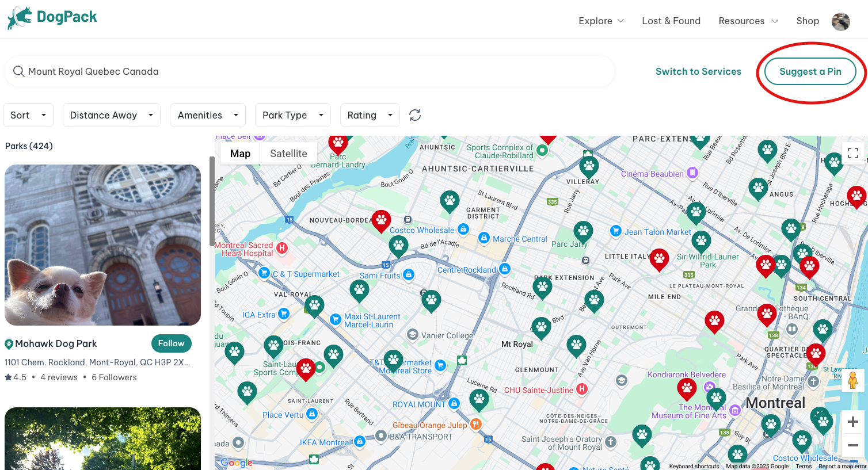
Task: Switch map to Satellite view
Action: [288, 154]
